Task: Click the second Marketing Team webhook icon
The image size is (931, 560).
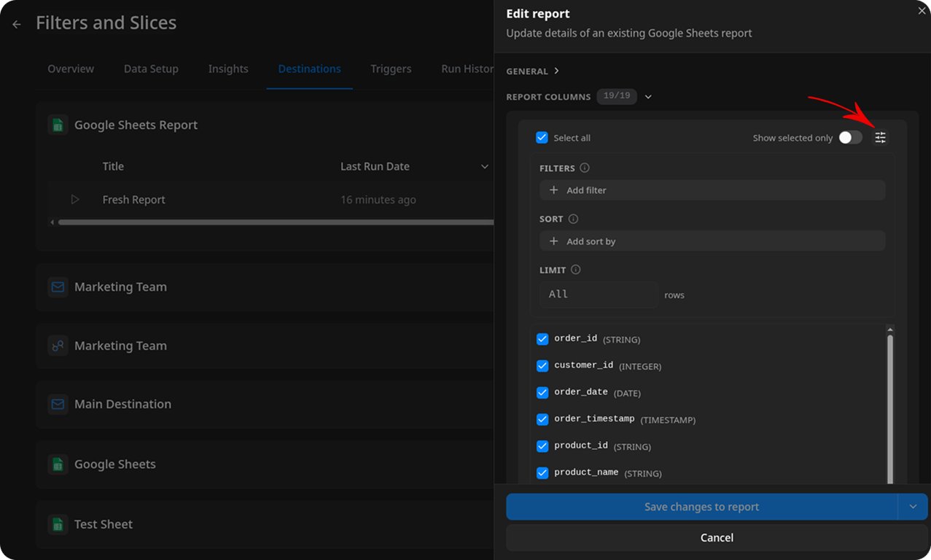Action: click(58, 346)
